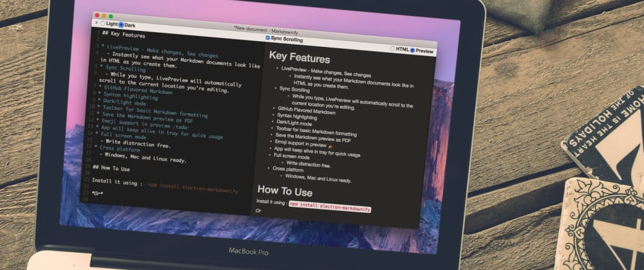Click 'Key Features' heading in preview pane

point(299,57)
